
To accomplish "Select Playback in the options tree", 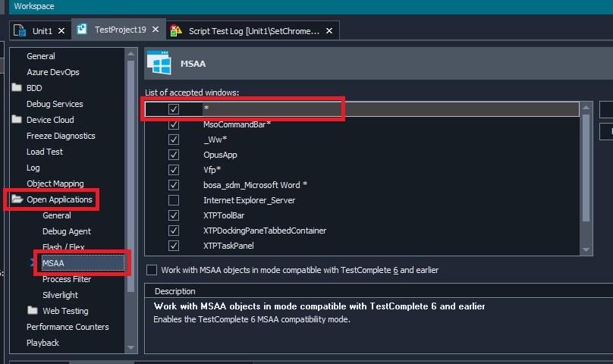I will pyautogui.click(x=42, y=343).
